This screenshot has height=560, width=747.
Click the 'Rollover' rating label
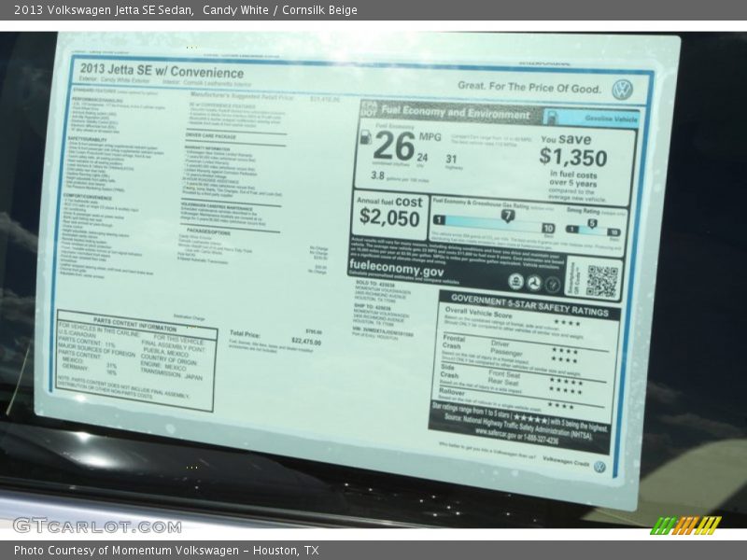tap(451, 392)
